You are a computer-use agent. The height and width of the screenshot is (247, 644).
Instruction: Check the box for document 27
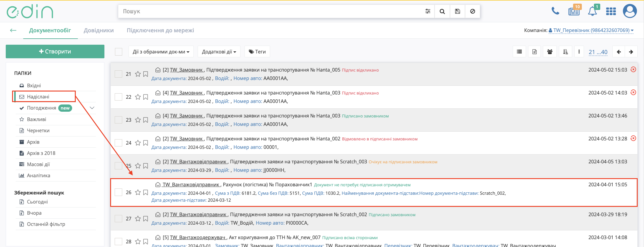click(119, 219)
